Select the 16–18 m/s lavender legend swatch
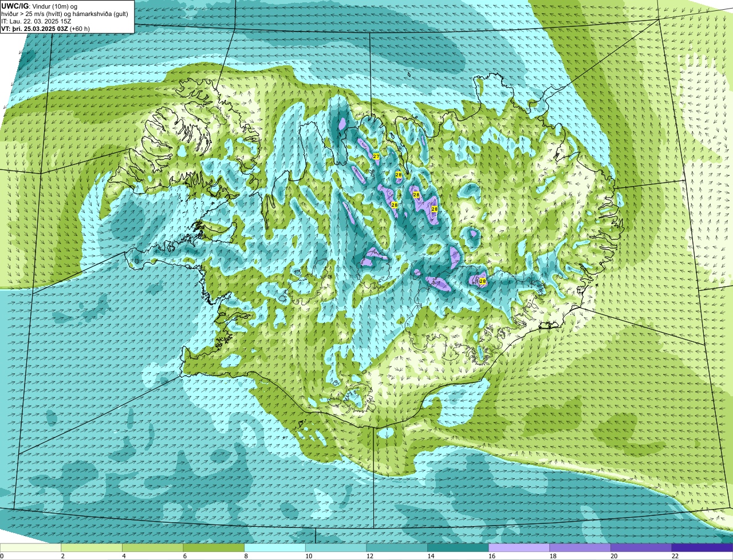Screen dimensions: 733x560 point(519,547)
